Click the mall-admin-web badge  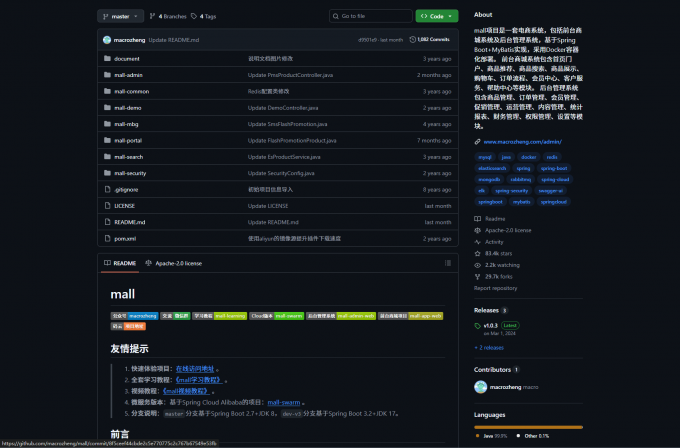[x=341, y=316]
